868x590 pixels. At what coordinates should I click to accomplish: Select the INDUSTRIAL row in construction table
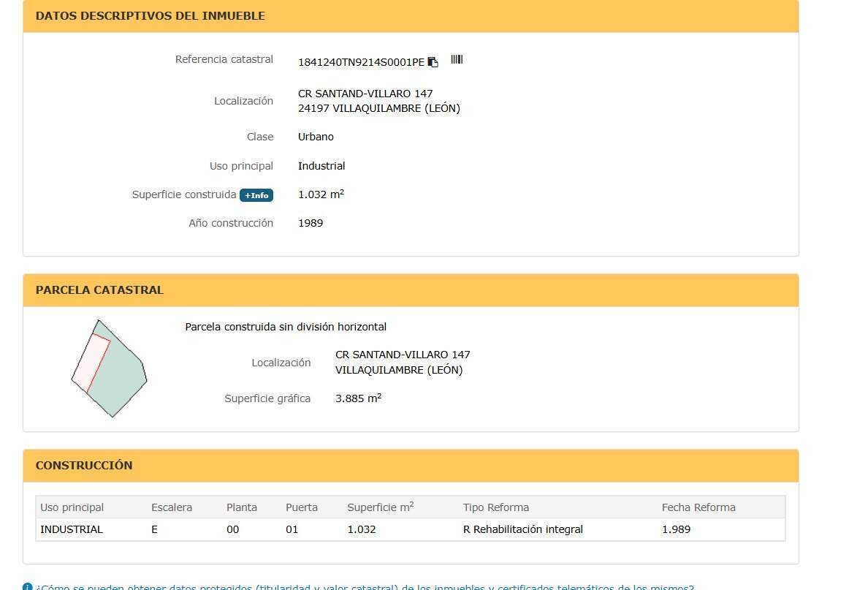[x=410, y=529]
